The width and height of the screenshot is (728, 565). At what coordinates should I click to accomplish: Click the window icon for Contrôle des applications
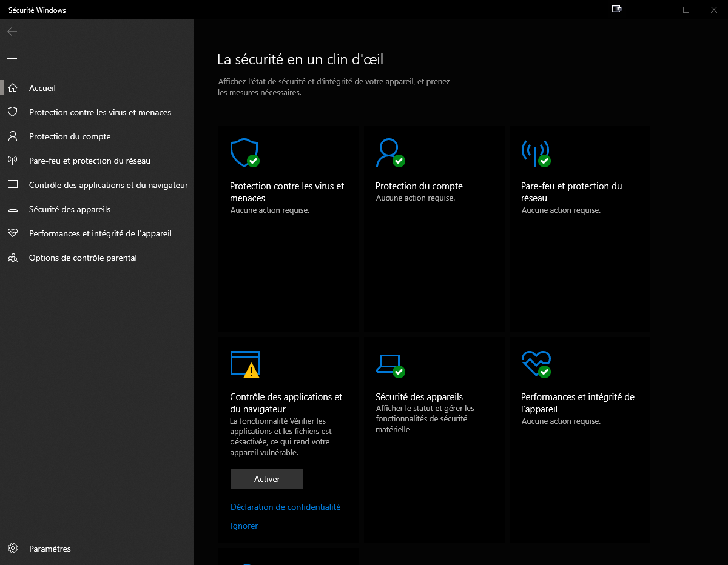12,185
